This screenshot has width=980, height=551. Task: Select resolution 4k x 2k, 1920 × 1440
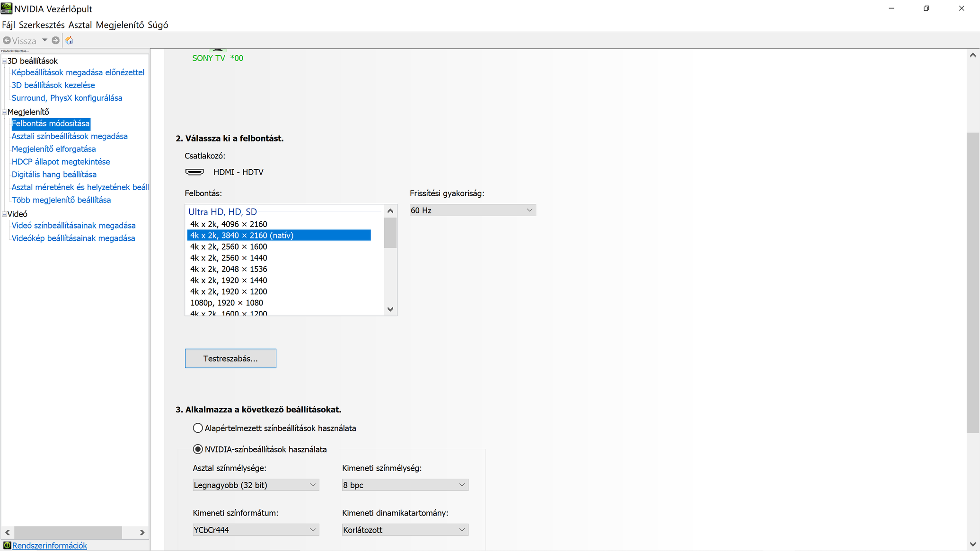click(x=279, y=280)
